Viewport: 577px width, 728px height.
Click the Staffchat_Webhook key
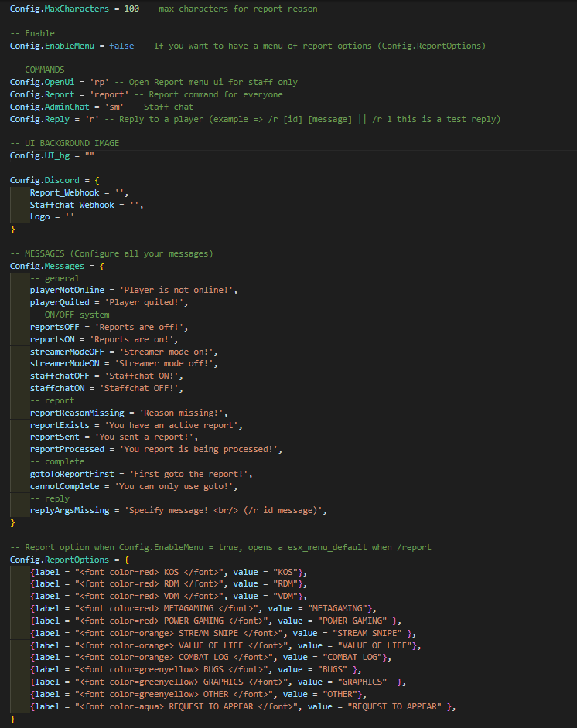click(72, 206)
